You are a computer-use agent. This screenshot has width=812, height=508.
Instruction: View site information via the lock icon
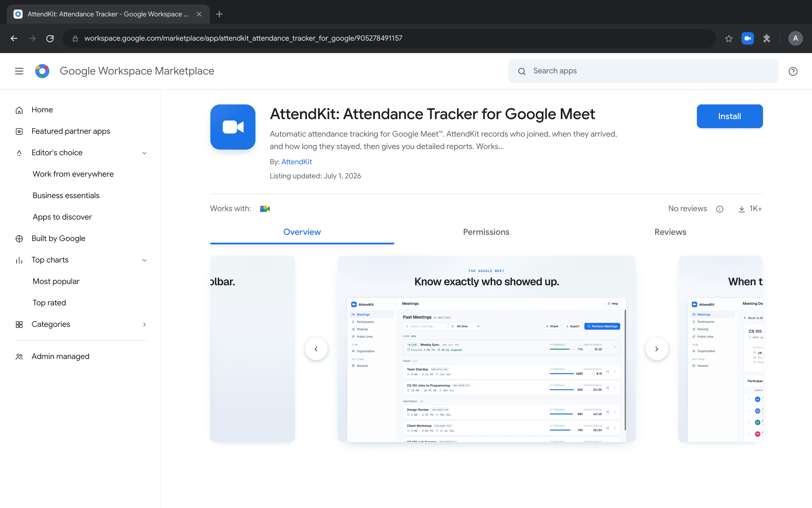coord(75,38)
